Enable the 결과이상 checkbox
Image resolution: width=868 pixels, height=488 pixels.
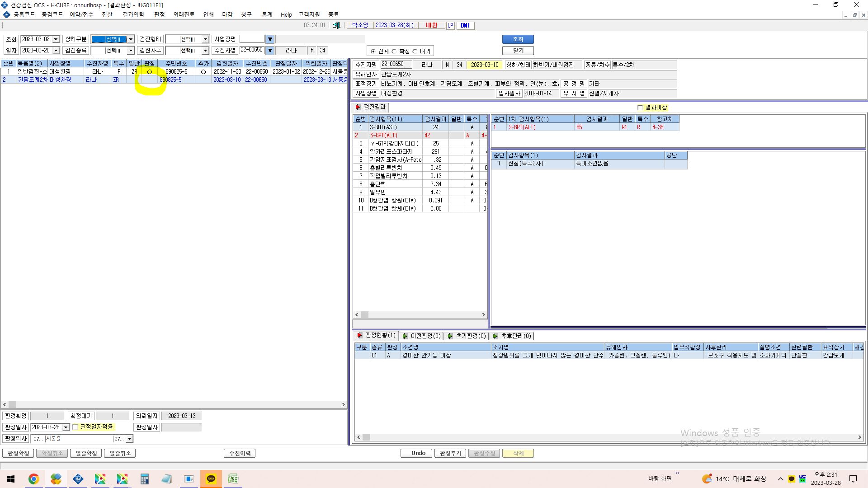pos(640,108)
